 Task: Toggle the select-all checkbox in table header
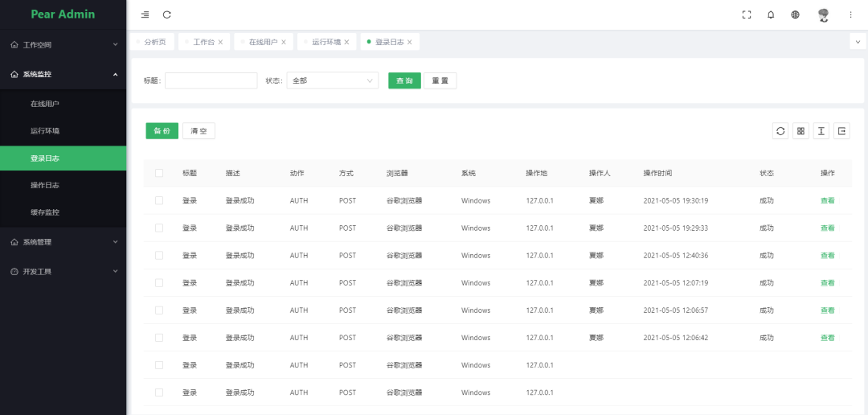coord(159,173)
